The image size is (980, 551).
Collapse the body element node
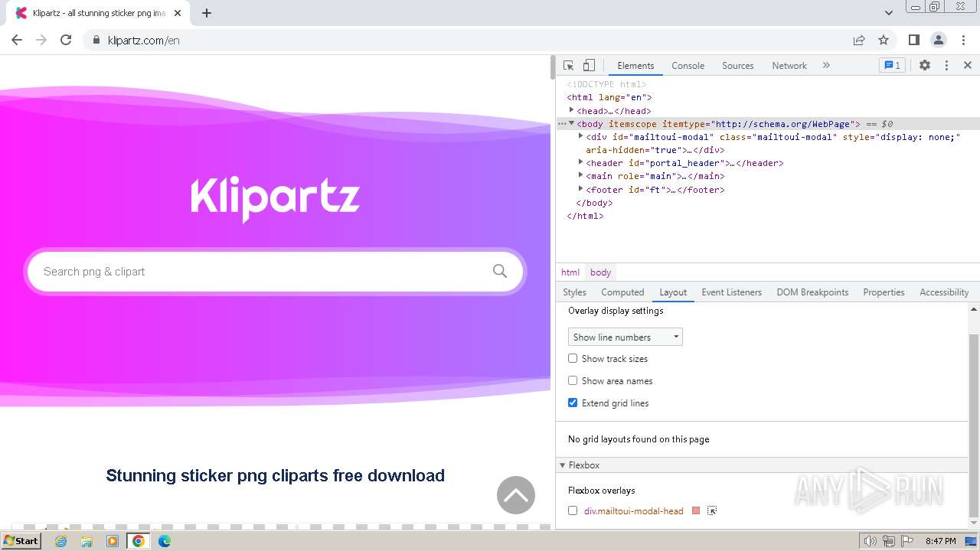pos(571,123)
